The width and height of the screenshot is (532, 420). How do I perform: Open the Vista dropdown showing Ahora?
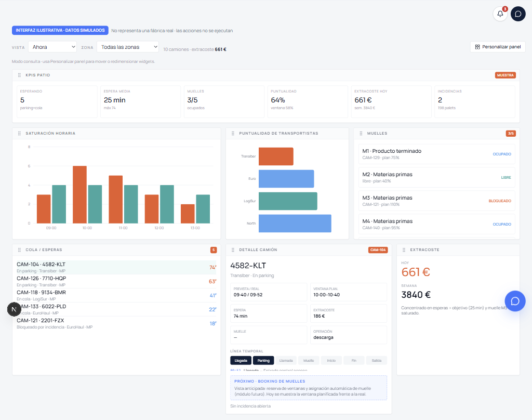point(52,47)
